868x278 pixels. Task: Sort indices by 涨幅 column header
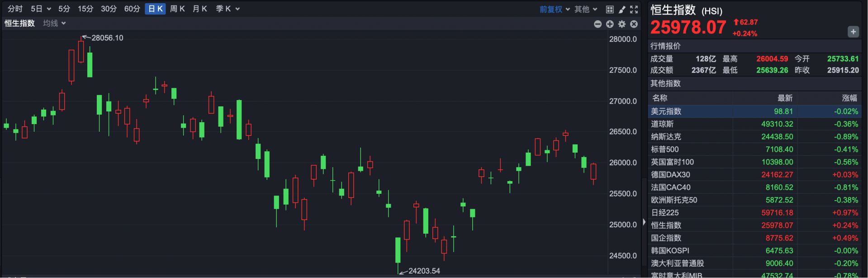click(849, 98)
